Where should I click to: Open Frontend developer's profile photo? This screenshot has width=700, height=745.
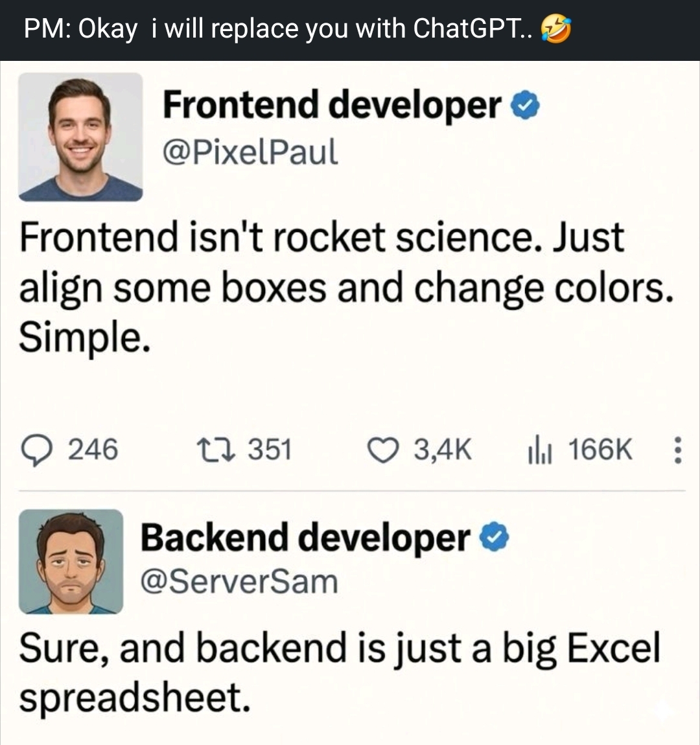80,137
